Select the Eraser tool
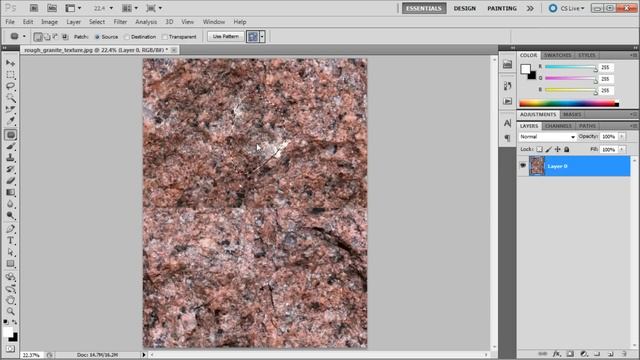The height and width of the screenshot is (360, 640). 11,180
